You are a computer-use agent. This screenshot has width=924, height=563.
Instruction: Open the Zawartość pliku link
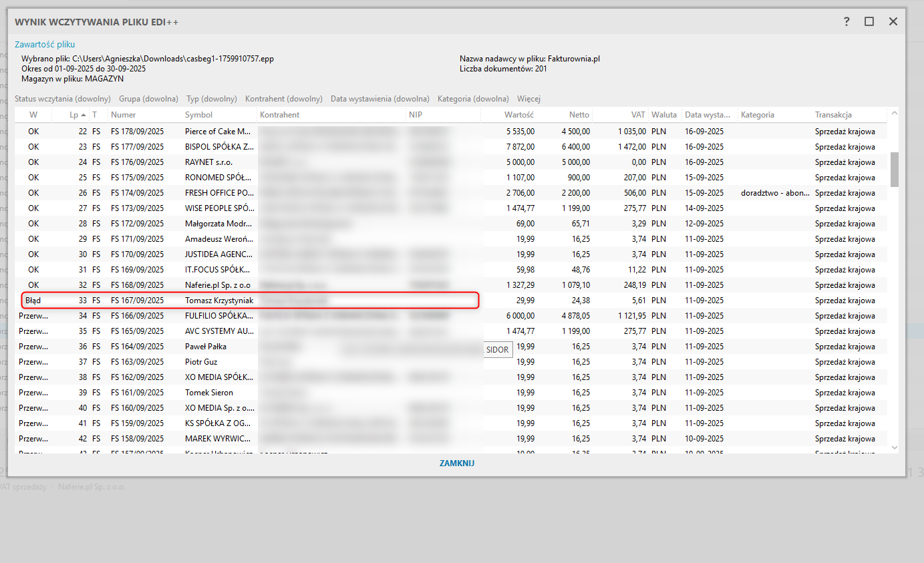click(45, 45)
